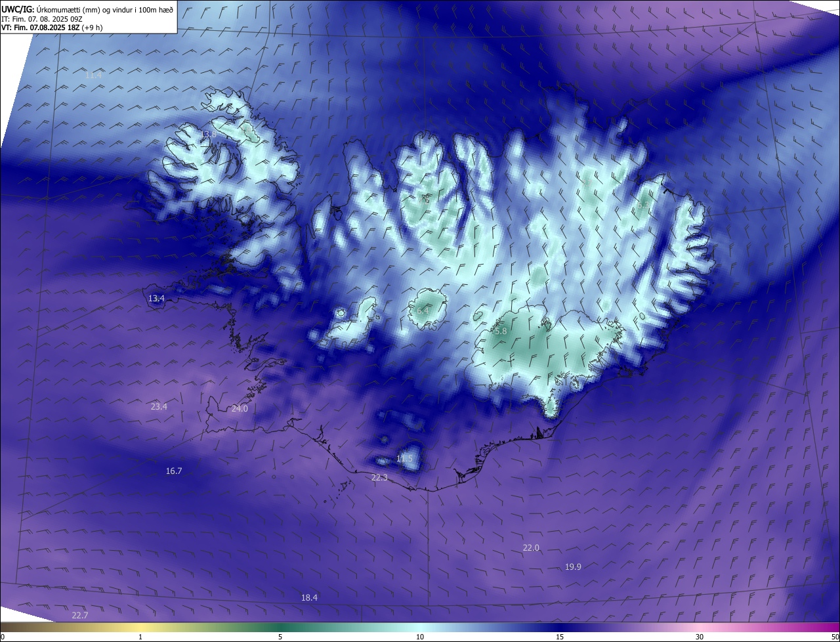This screenshot has height=642, width=840.
Task: Click the 16.7 value label
Action: (x=174, y=471)
